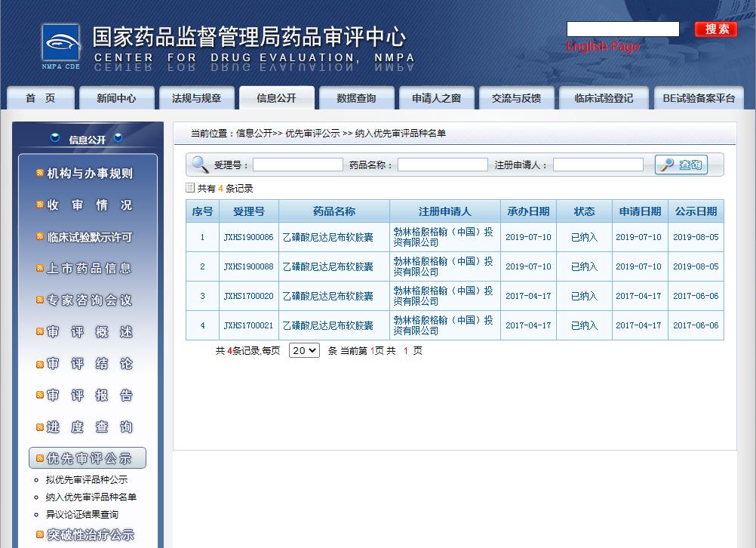Click RSS icon next to 机构与办事规则
Screen dimensions: 756x548
point(40,173)
